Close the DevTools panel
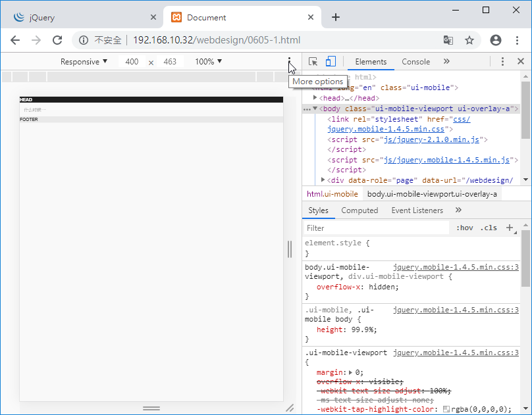This screenshot has height=415, width=532. pyautogui.click(x=520, y=62)
